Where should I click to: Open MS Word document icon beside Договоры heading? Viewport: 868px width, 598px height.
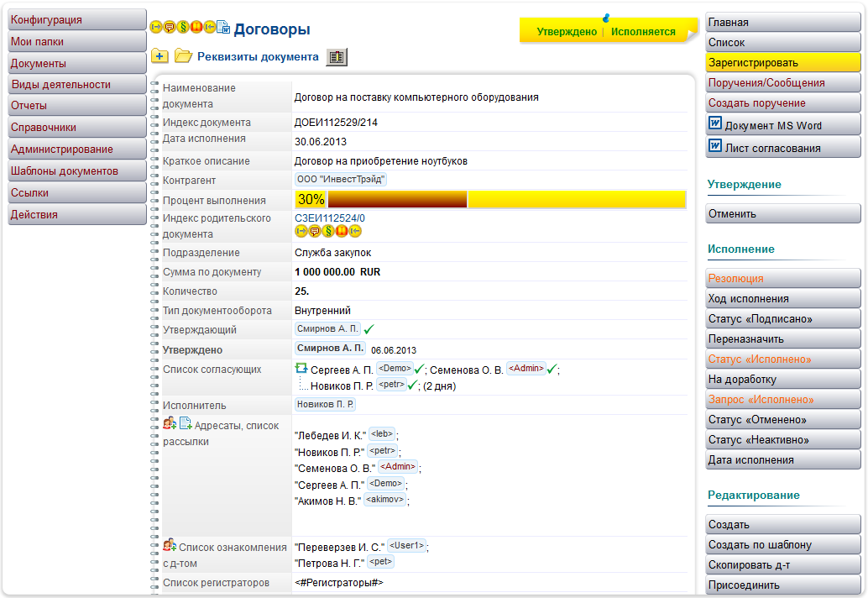(x=222, y=28)
